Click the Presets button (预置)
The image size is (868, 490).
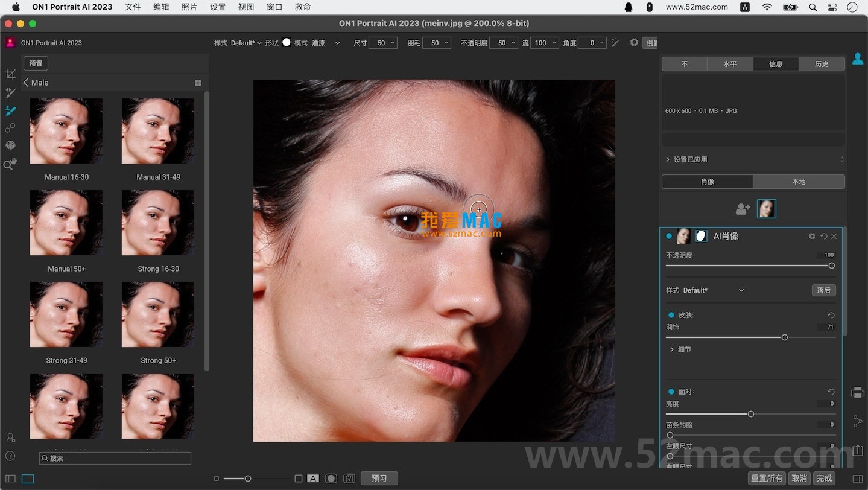[36, 63]
